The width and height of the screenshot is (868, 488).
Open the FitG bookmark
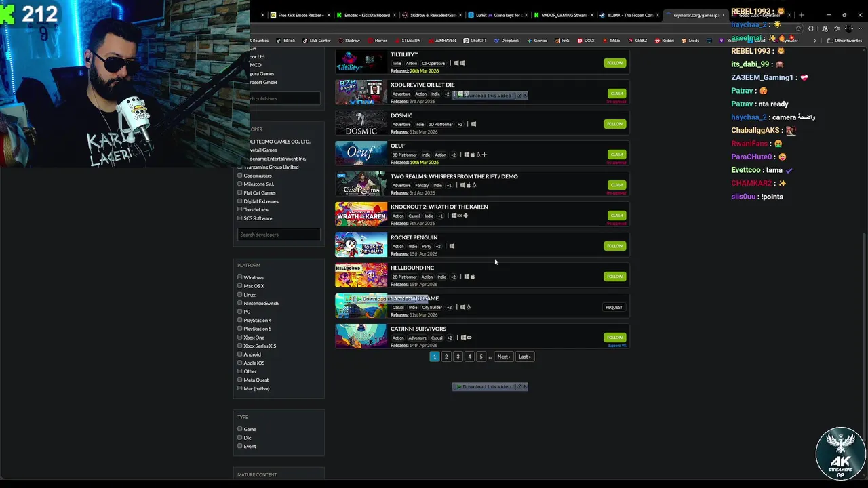[x=562, y=41]
